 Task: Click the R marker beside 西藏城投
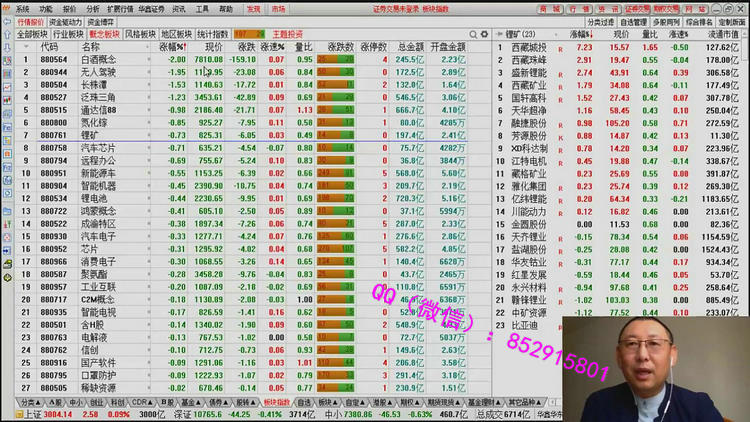tap(561, 47)
